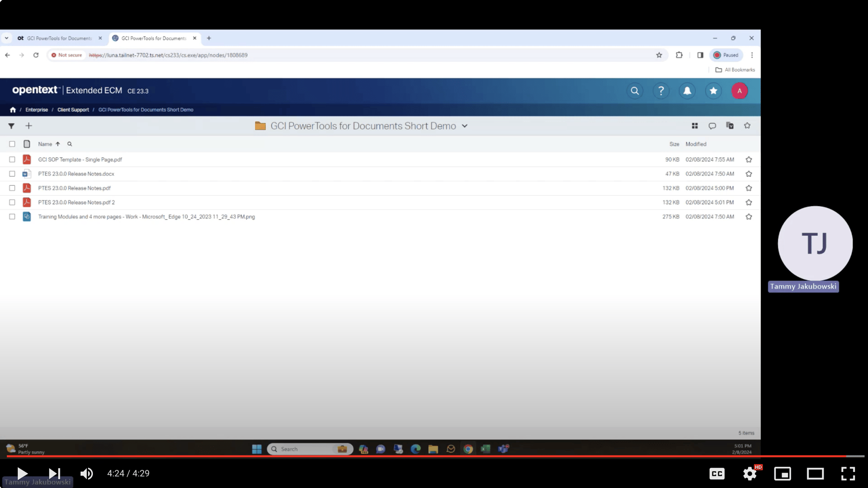
Task: Skip to next video
Action: pos(54,474)
